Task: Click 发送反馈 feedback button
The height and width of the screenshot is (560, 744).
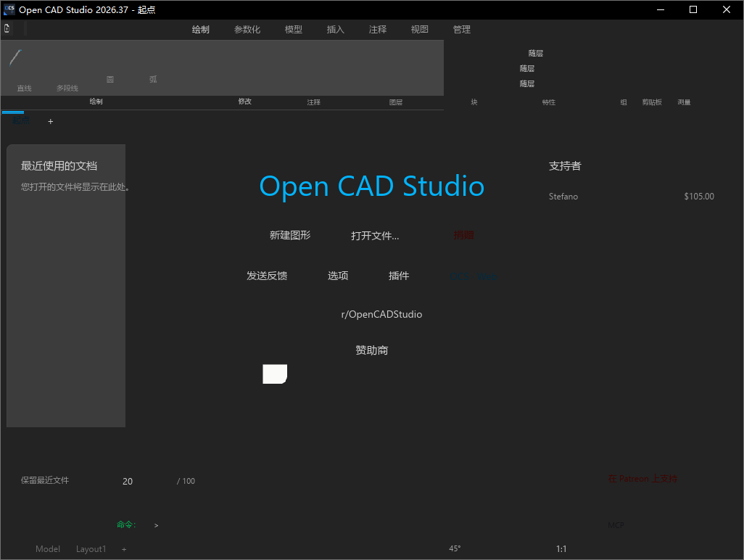Action: [x=267, y=276]
